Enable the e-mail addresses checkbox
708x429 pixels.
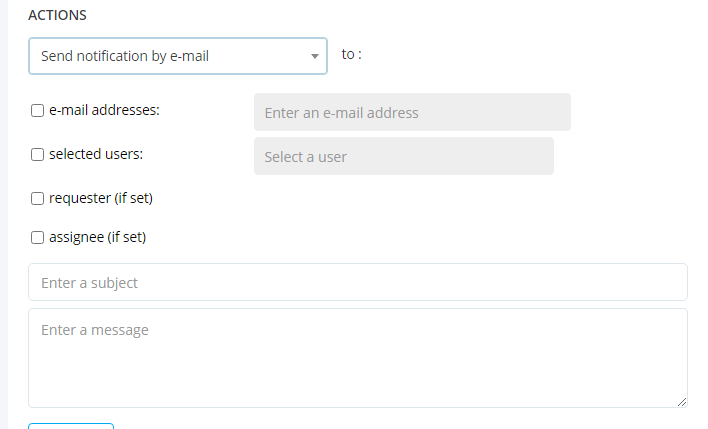[x=38, y=111]
